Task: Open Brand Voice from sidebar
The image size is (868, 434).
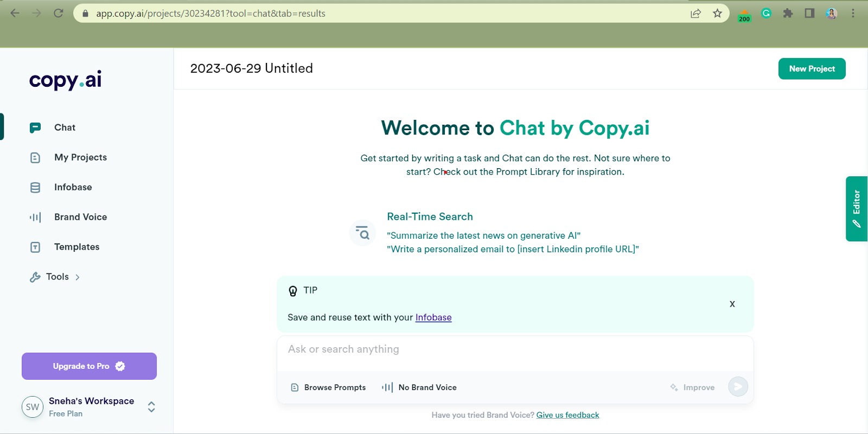Action: point(80,217)
